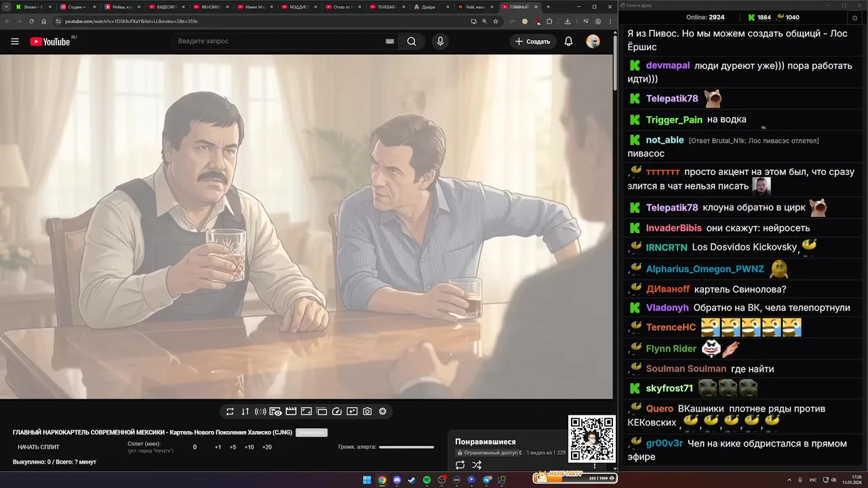Open the playlist three-dot menu

click(x=595, y=466)
